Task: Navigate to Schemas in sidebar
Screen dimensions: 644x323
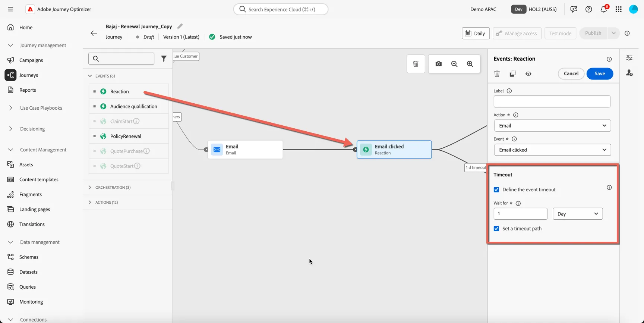Action: [x=29, y=257]
